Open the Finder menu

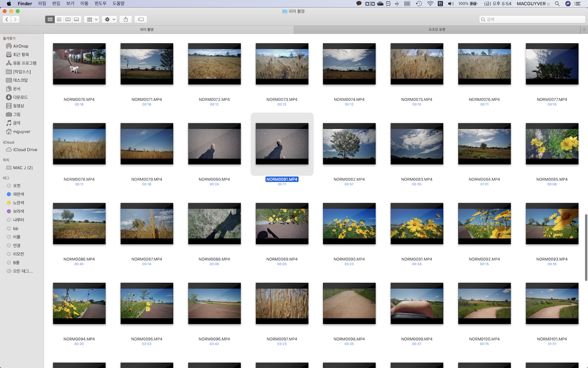tap(25, 4)
